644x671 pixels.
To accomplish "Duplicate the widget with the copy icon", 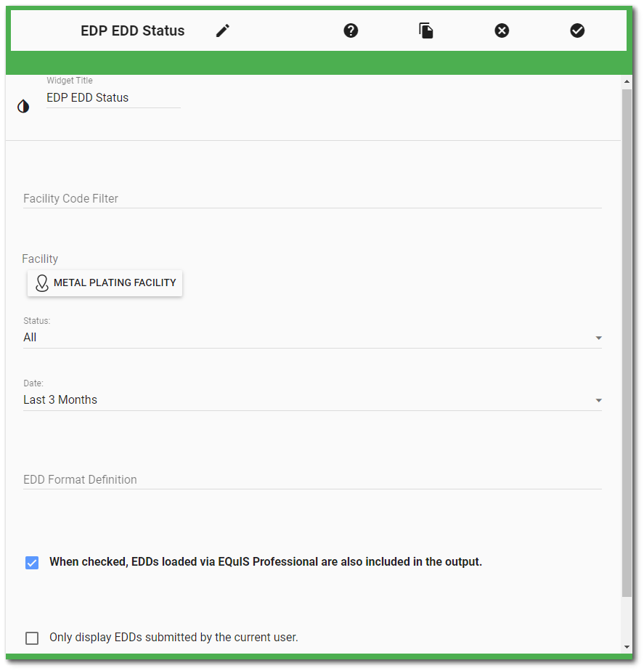I will tap(426, 30).
